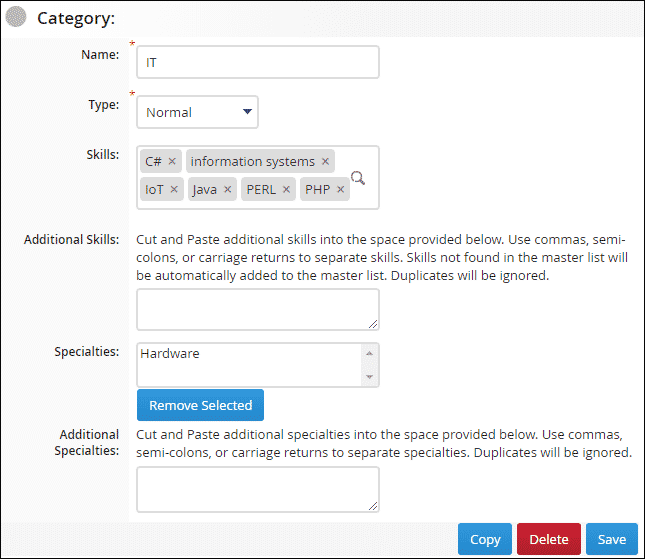Click the skills search magnifier icon

point(358,178)
